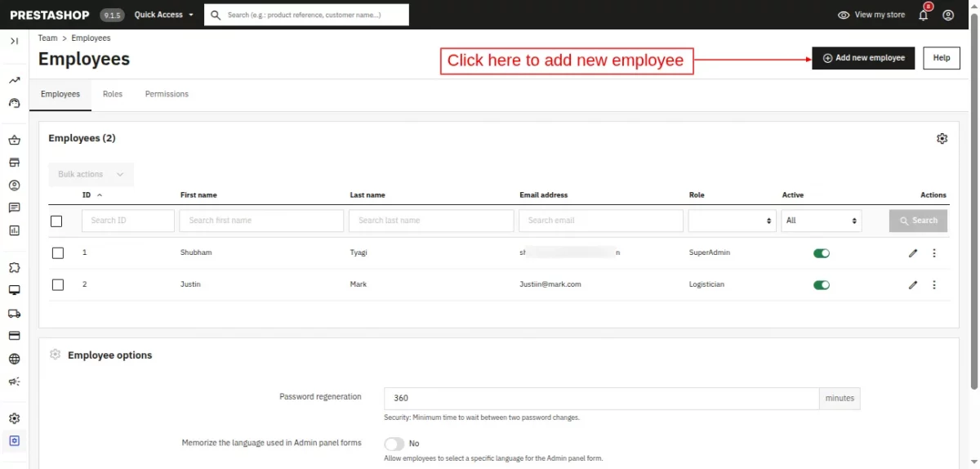Focus the Password regeneration minutes field
Screen dimensions: 980x469
[x=601, y=399]
